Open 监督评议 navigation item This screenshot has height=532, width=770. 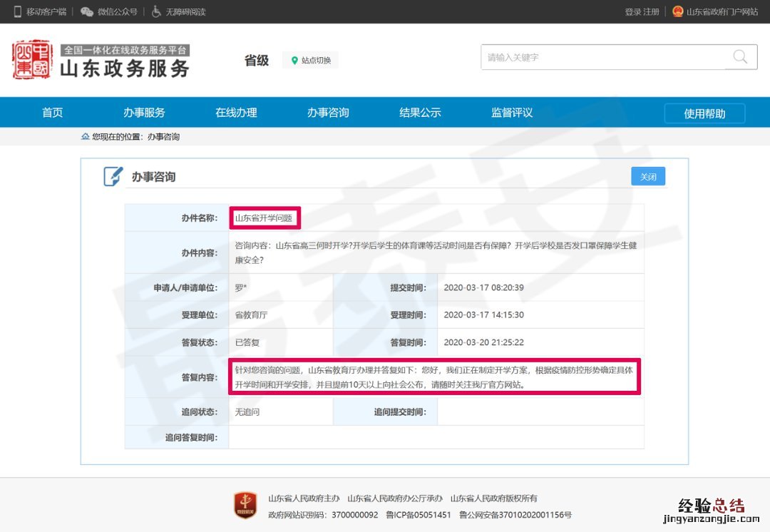tap(512, 113)
